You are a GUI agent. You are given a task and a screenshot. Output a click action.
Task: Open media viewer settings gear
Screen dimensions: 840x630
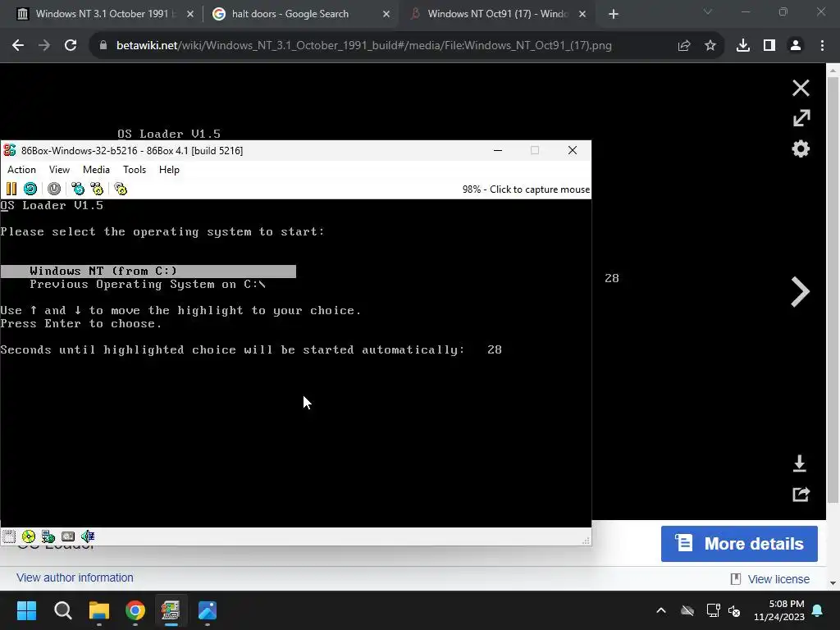(x=801, y=148)
